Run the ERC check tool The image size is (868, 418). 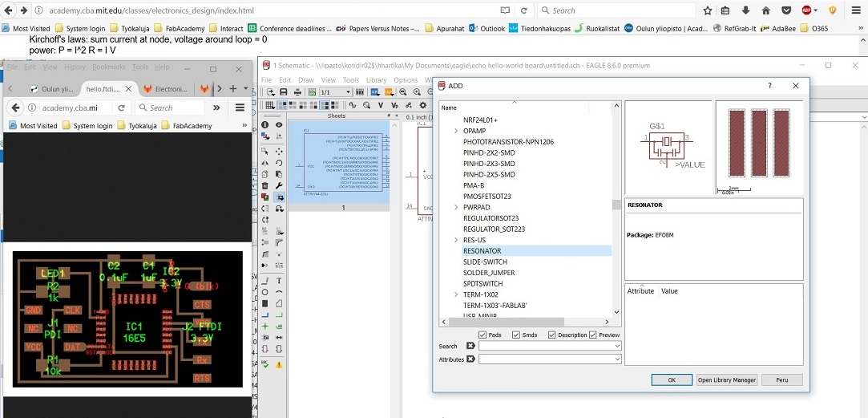[265, 364]
